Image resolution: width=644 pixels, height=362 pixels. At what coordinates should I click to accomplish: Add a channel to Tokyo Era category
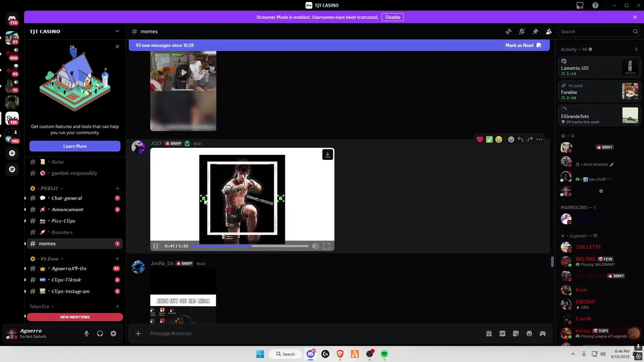117,306
